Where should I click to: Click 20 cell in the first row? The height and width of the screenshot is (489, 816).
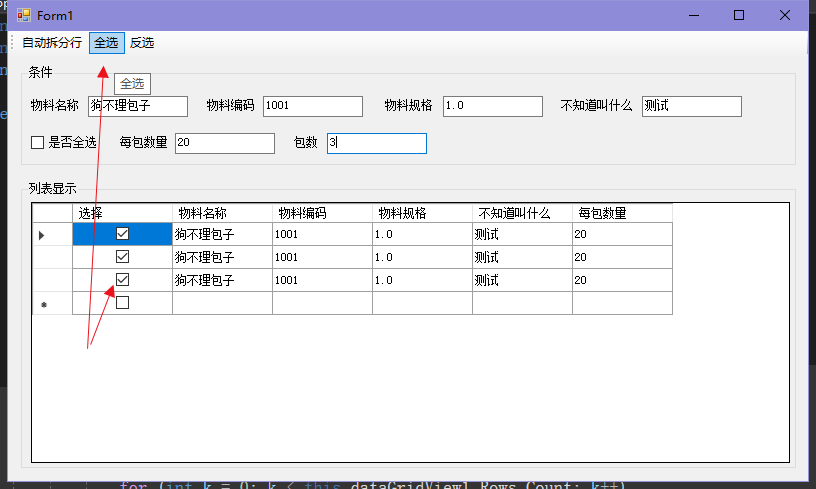622,234
